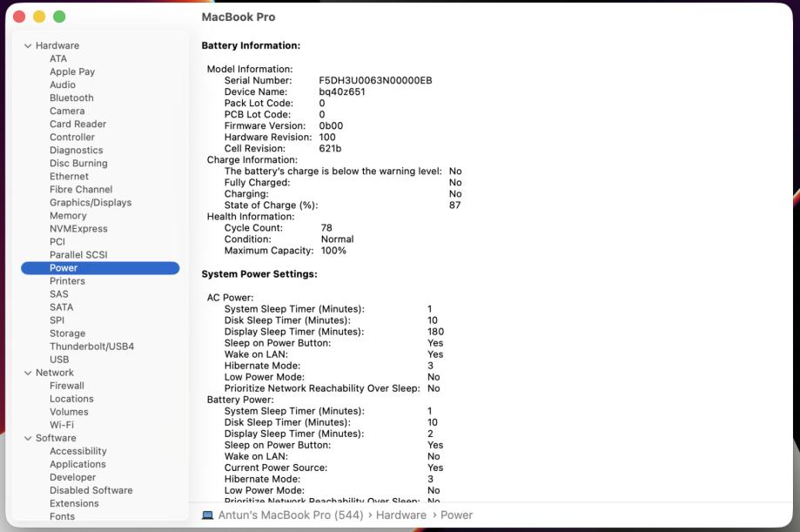
Task: Click the Condition value Normal
Action: (337, 239)
